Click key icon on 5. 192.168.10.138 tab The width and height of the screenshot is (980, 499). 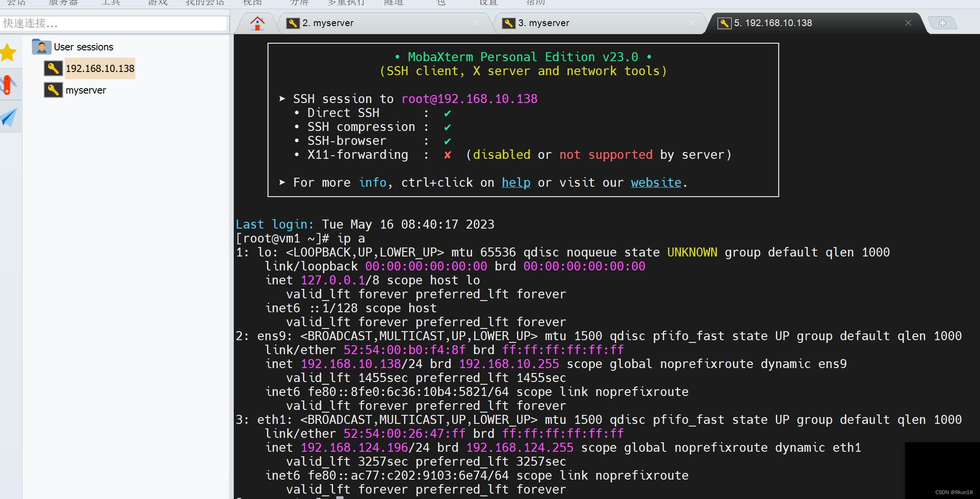(724, 23)
